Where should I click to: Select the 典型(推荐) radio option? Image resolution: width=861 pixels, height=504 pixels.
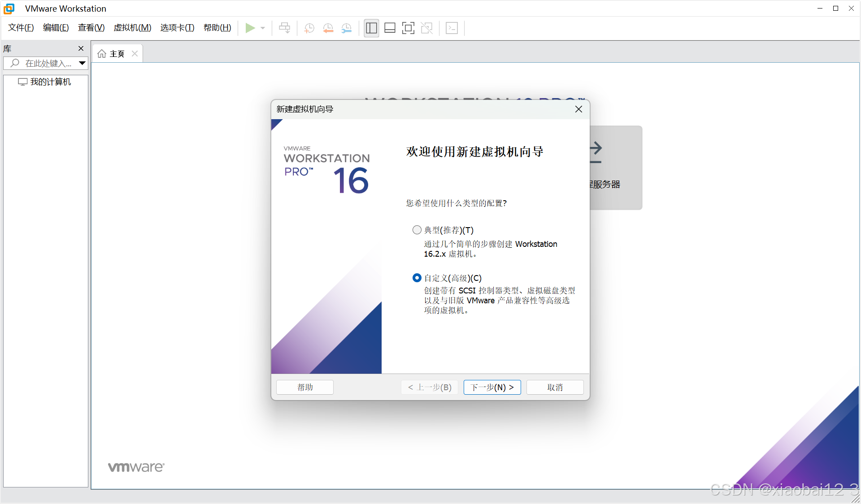pyautogui.click(x=417, y=230)
